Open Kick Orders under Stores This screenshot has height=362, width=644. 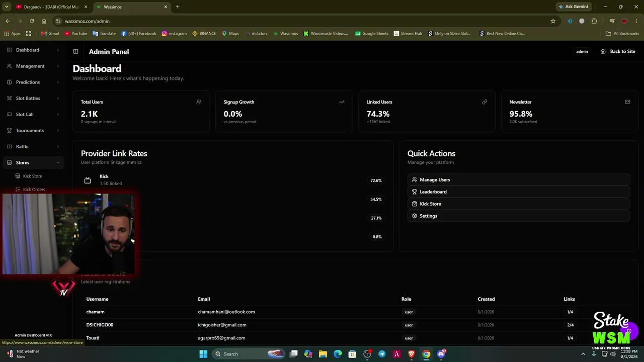point(34,190)
